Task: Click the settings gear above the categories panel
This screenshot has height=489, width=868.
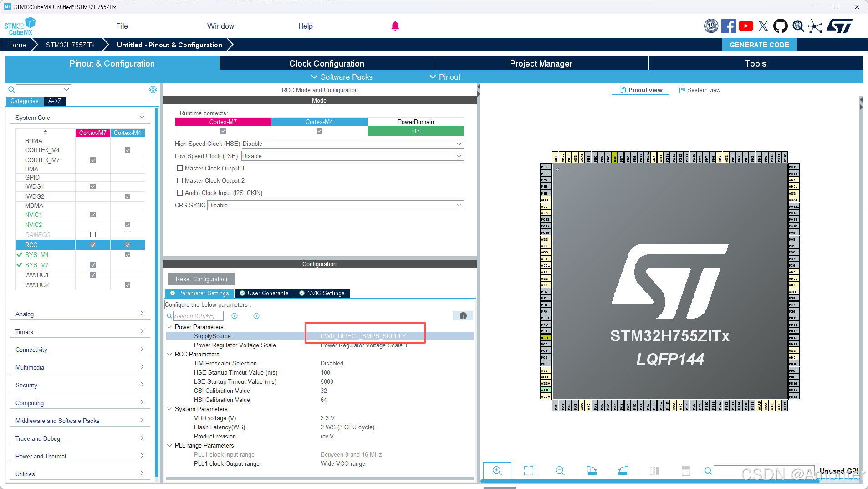Action: [153, 89]
